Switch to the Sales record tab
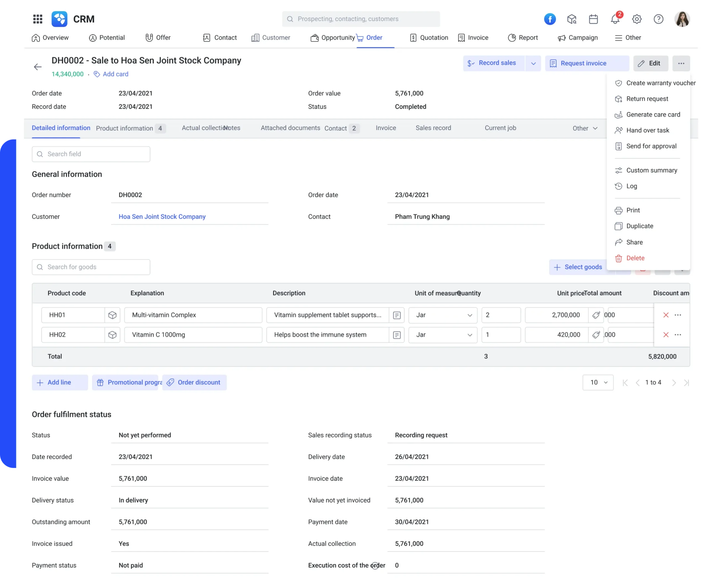The height and width of the screenshot is (588, 706). [433, 128]
